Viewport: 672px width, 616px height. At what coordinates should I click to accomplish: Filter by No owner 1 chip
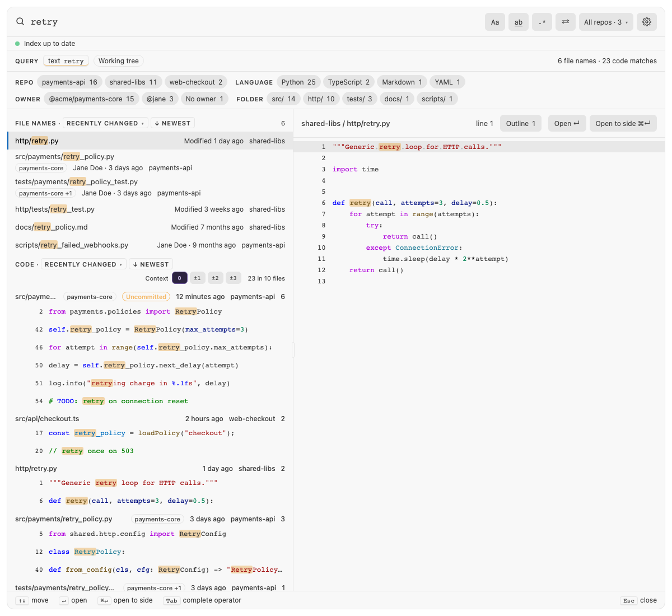204,99
